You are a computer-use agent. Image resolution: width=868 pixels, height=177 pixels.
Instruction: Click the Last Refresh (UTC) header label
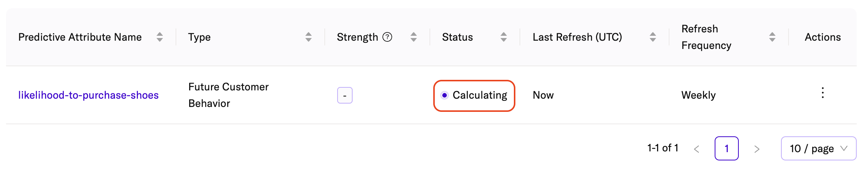tap(577, 37)
